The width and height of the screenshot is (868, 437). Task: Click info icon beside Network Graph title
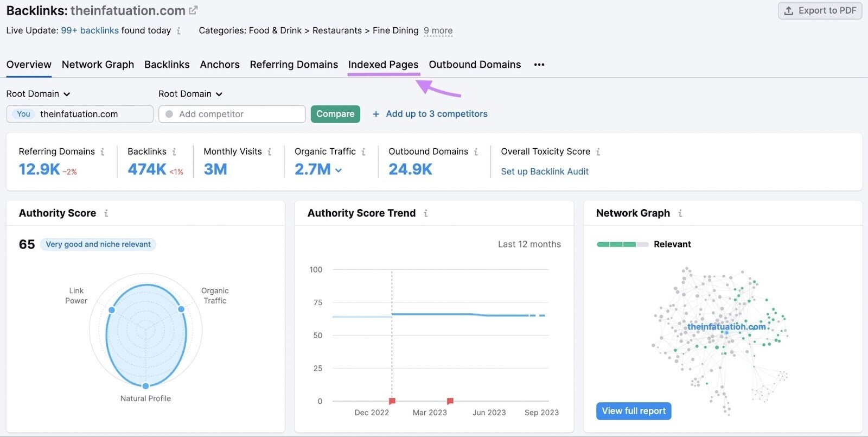point(680,213)
